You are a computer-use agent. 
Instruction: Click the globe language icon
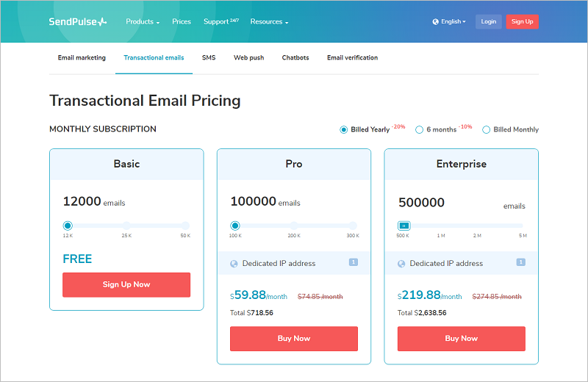[x=436, y=22]
